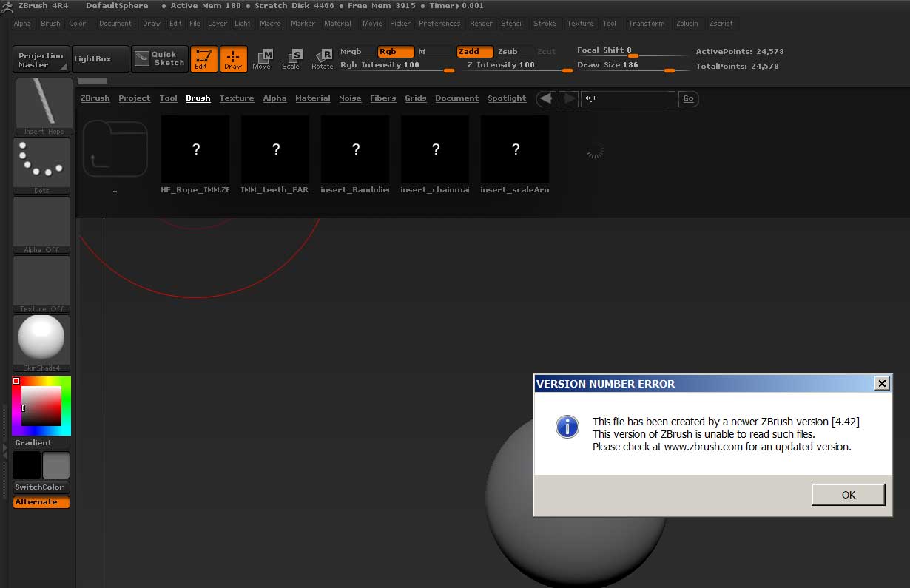Toggle Zsub mode
The image size is (910, 588).
point(514,52)
